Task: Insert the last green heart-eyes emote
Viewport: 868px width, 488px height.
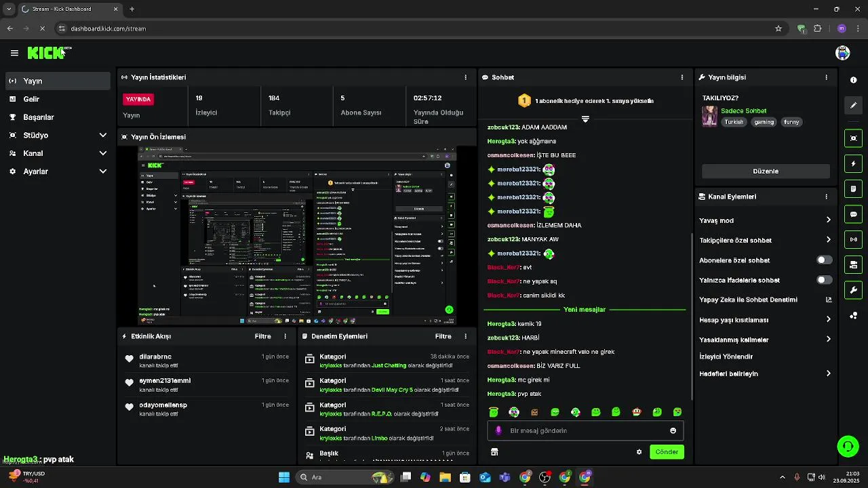Action: tap(677, 412)
